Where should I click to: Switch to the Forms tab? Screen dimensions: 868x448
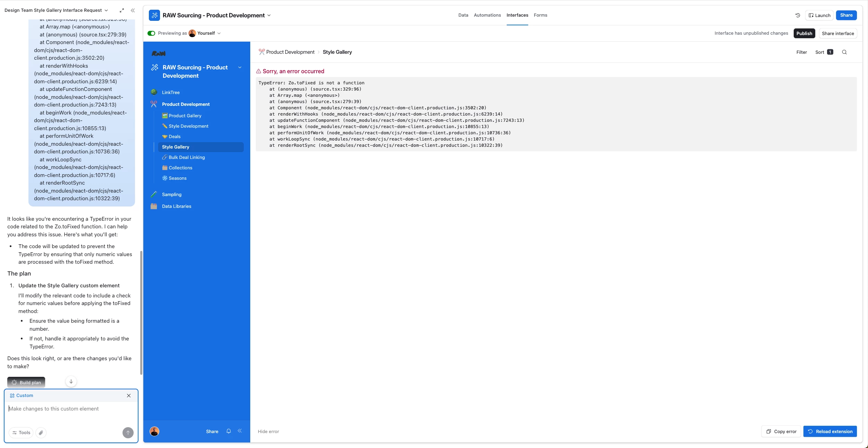(x=540, y=15)
